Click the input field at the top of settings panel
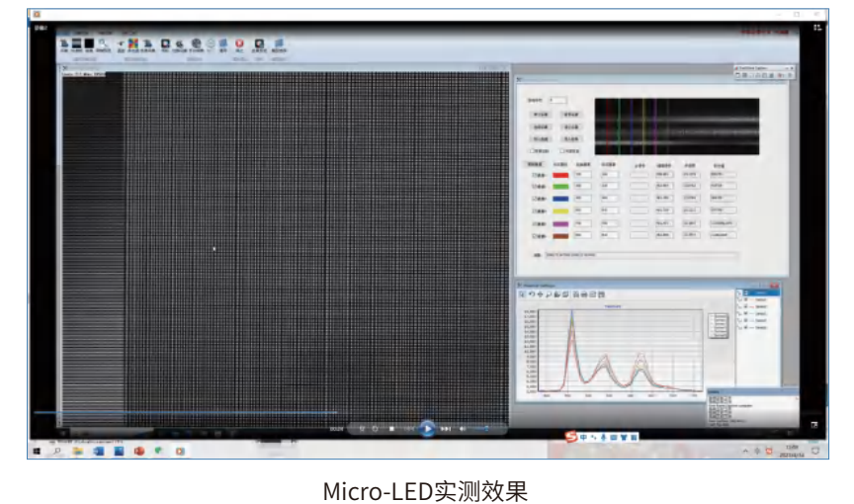Viewport: 854px width, 504px height. click(x=556, y=100)
